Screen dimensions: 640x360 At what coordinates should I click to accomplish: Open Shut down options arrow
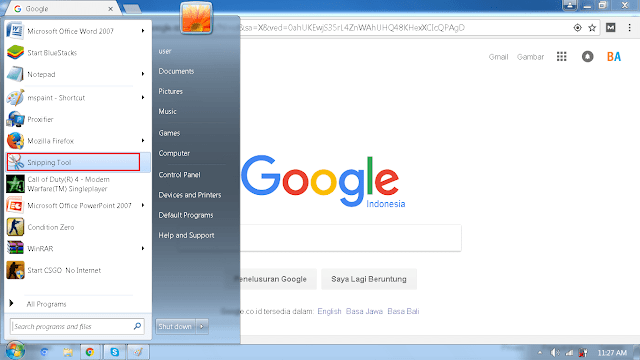tap(202, 327)
